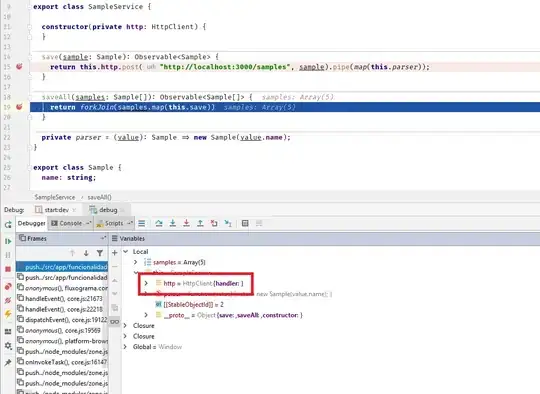Click the Step Into icon

tap(173, 223)
